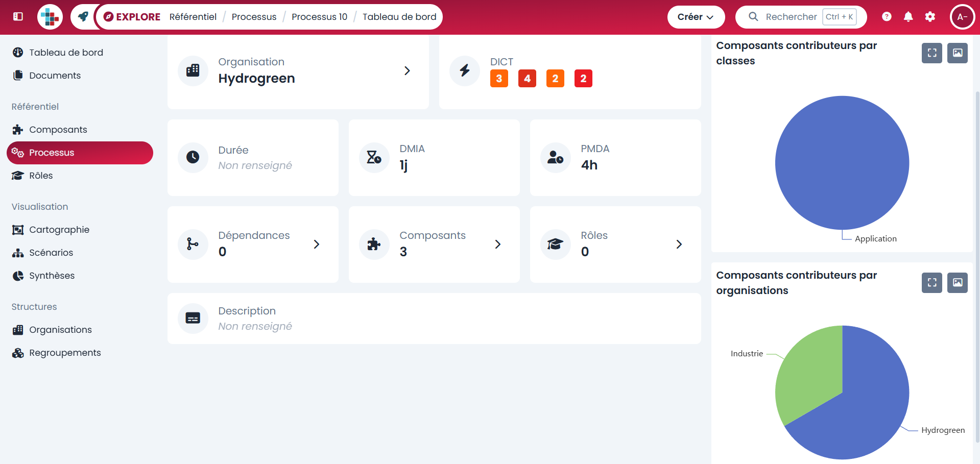Open the Dépendances card chevron
Viewport: 980px width, 464px height.
pyautogui.click(x=316, y=244)
